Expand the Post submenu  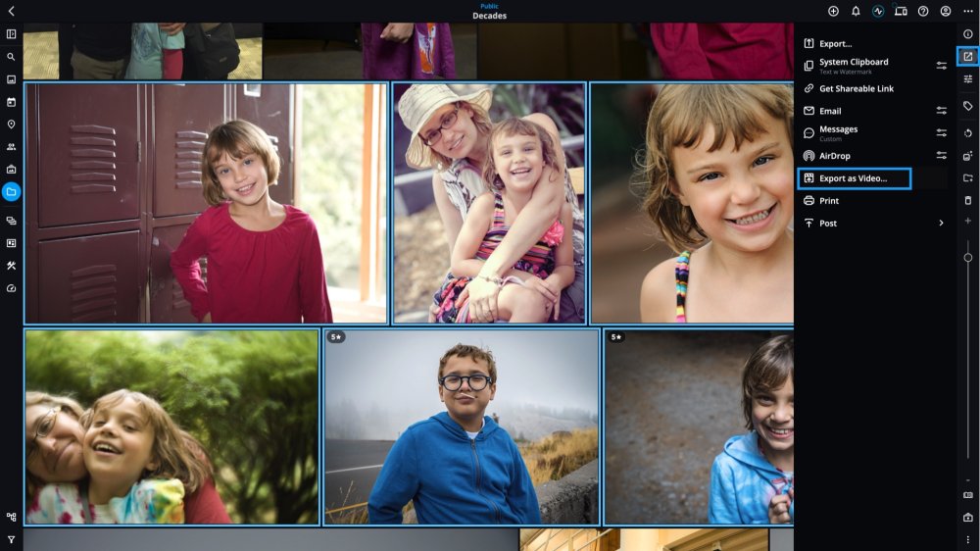[941, 224]
